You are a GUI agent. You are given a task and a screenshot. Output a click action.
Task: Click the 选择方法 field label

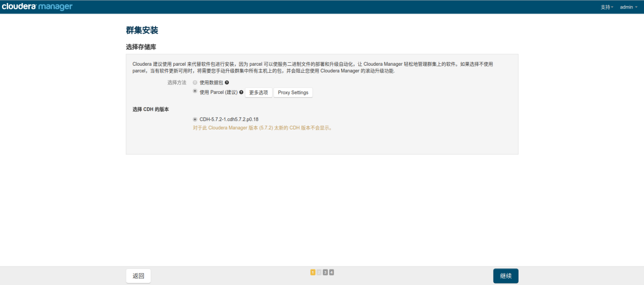[177, 82]
